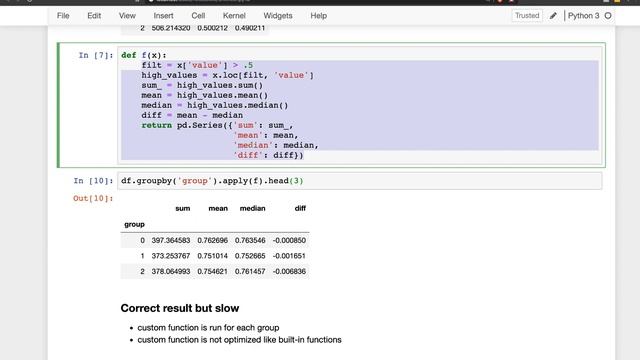Click the kernel idle circle indicator
640x360 pixels.
(608, 16)
